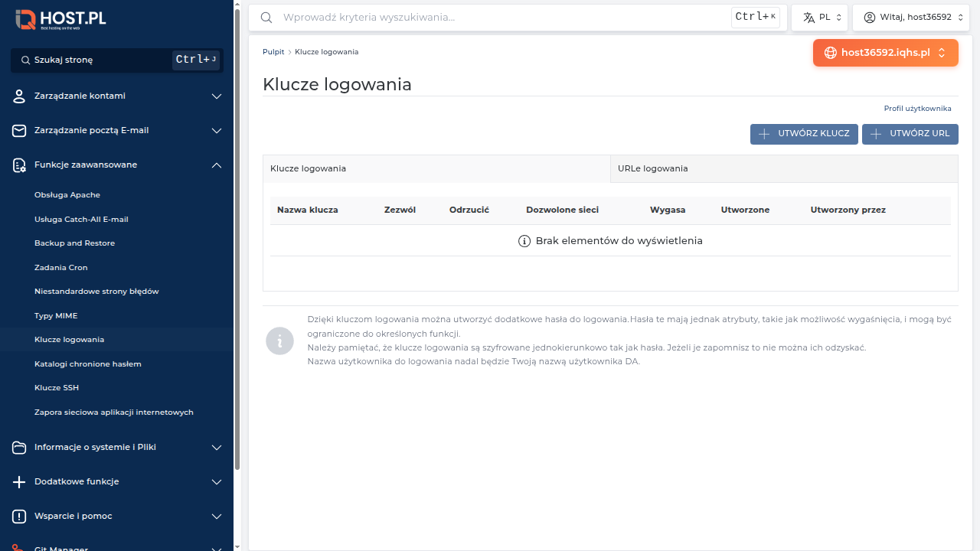The width and height of the screenshot is (980, 551).
Task: Open Backup and Restore
Action: tap(74, 243)
